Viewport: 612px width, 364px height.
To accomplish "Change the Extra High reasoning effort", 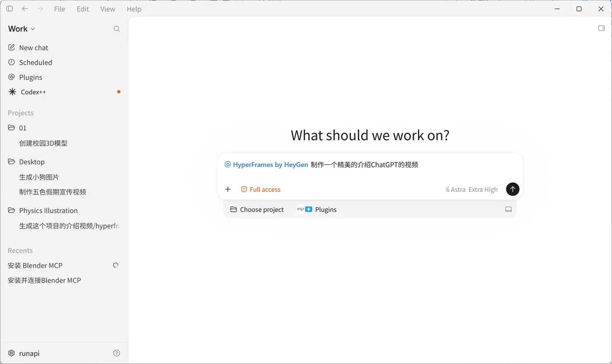I will pyautogui.click(x=483, y=190).
